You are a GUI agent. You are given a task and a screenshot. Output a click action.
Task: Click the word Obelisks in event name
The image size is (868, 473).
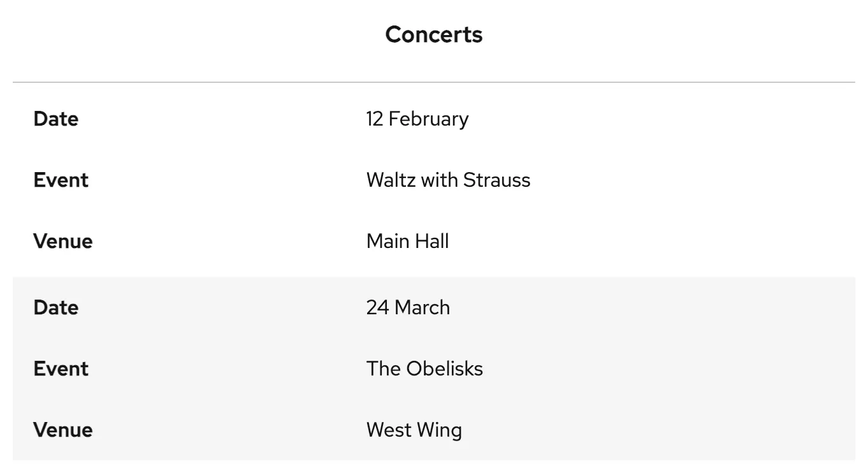point(444,368)
